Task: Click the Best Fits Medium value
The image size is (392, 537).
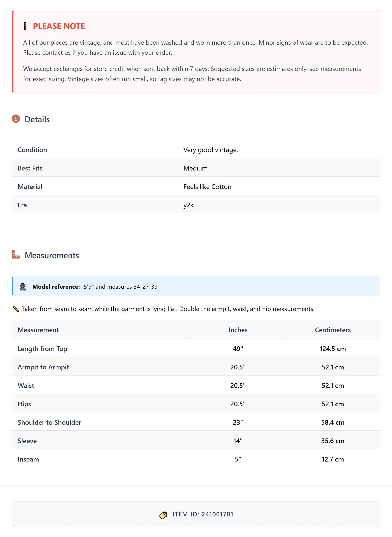Action: coord(196,168)
